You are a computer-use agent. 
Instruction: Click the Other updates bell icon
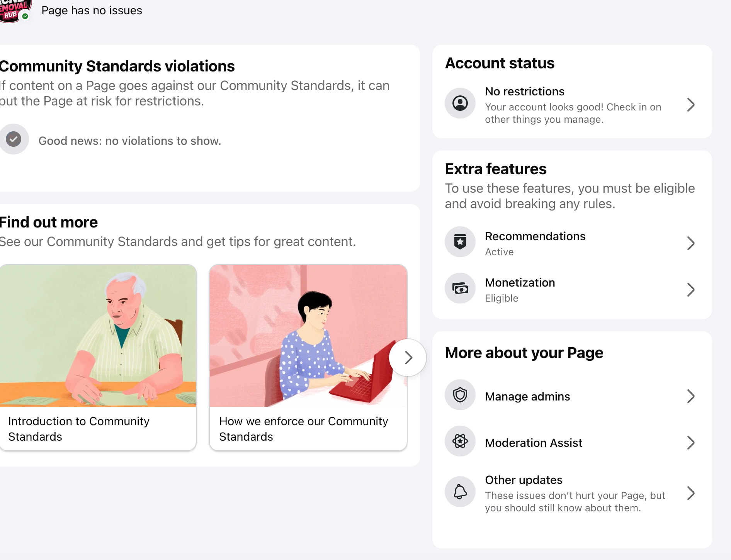point(460,492)
